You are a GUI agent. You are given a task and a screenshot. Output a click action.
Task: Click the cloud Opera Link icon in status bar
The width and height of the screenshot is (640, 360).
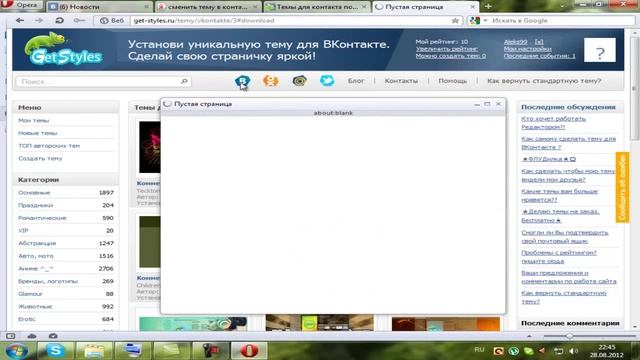[x=32, y=336]
